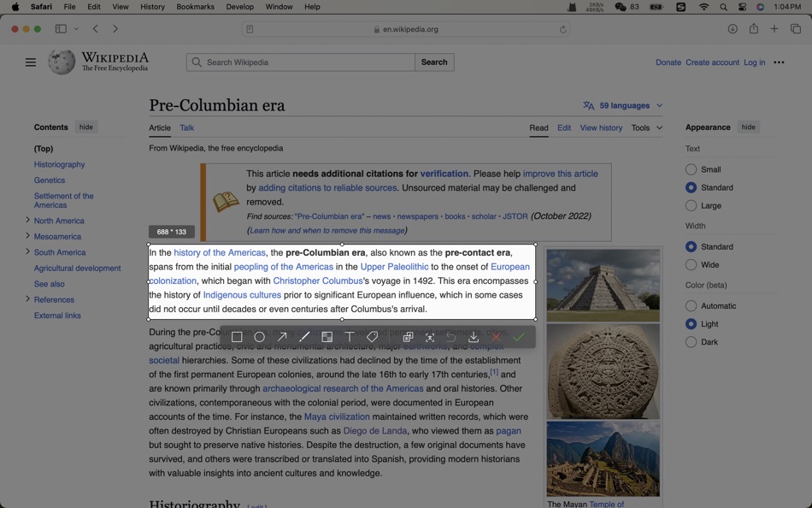
Task: Click the Create account link
Action: point(712,62)
